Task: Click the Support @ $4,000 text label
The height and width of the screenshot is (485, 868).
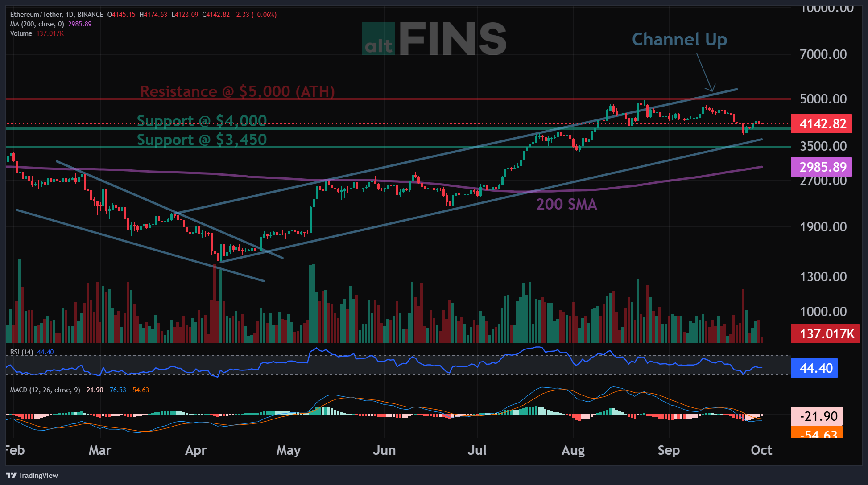Action: pyautogui.click(x=202, y=121)
